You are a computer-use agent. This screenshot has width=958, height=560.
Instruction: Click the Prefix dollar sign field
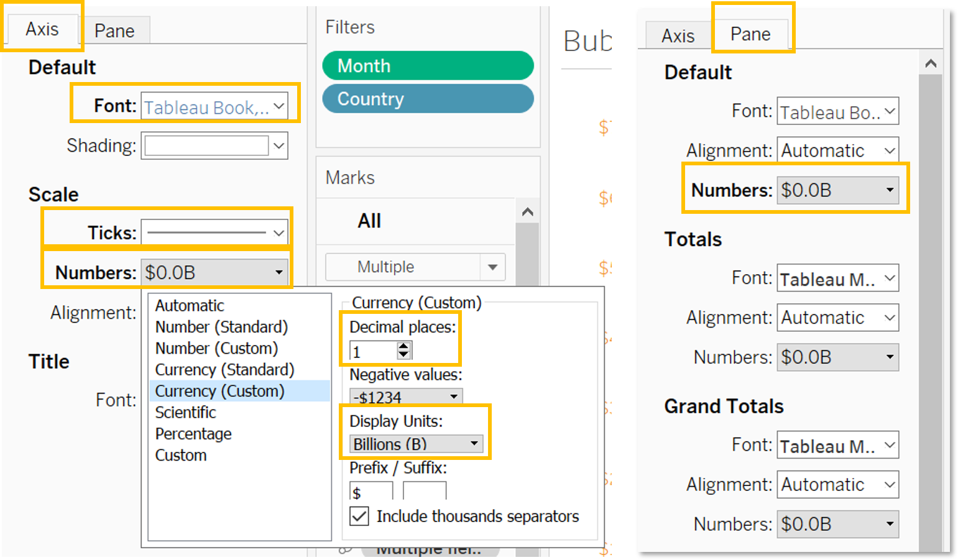click(x=371, y=492)
